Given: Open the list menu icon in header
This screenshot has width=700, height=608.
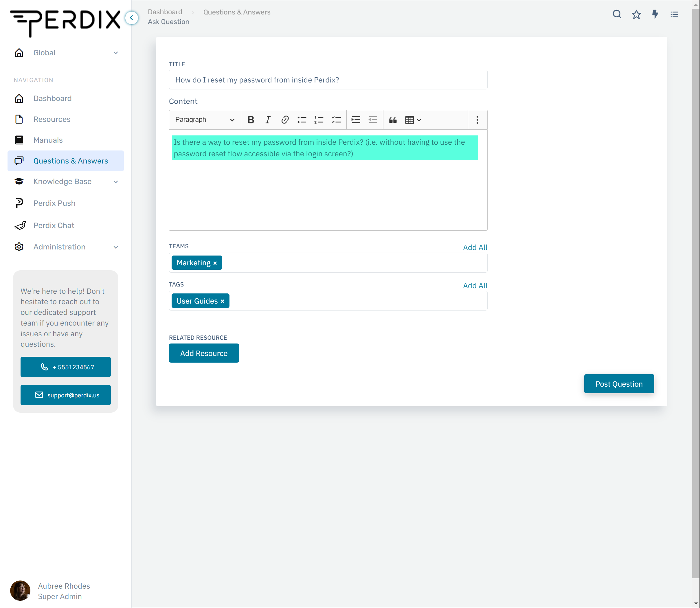Looking at the screenshot, I should click(674, 14).
